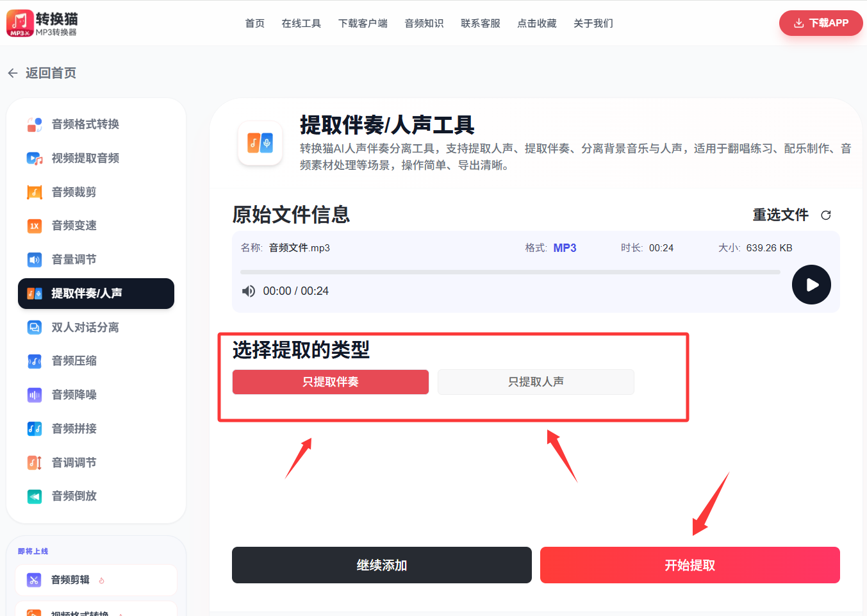Click the 音量调节 speaker icon

[35, 260]
